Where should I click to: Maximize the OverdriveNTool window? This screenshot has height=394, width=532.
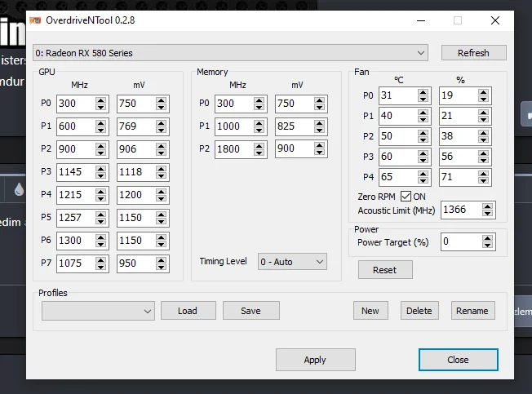pos(458,20)
